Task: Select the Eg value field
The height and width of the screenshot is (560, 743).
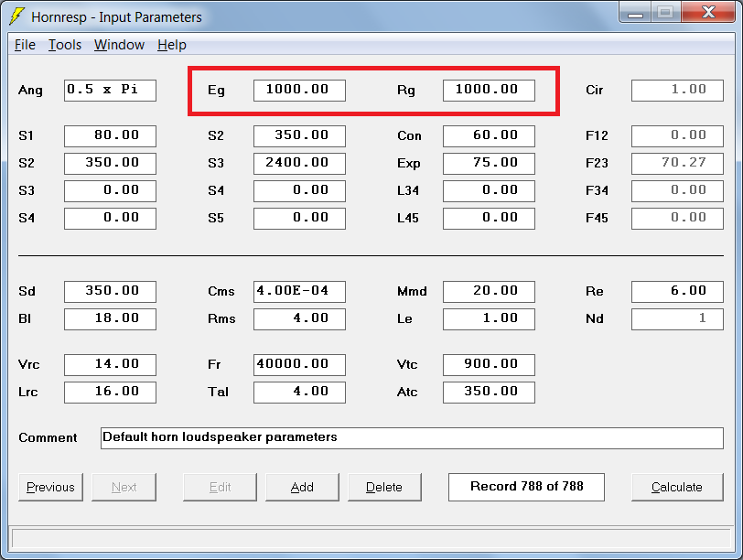Action: point(299,91)
